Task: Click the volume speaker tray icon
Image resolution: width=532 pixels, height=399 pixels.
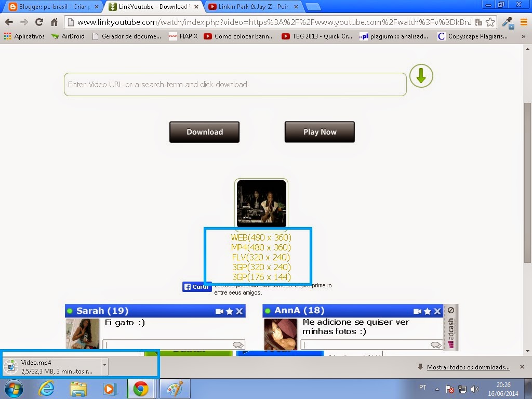Action: [x=475, y=389]
